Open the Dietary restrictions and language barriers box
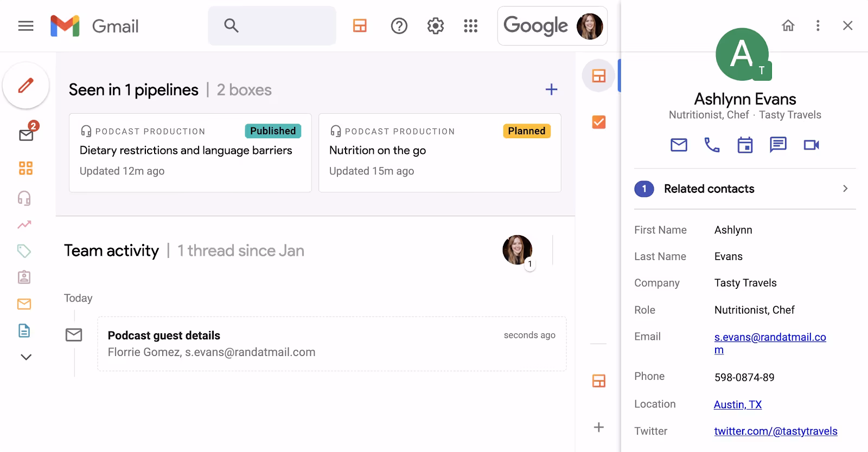Screen dimensions: 868x452 point(190,153)
